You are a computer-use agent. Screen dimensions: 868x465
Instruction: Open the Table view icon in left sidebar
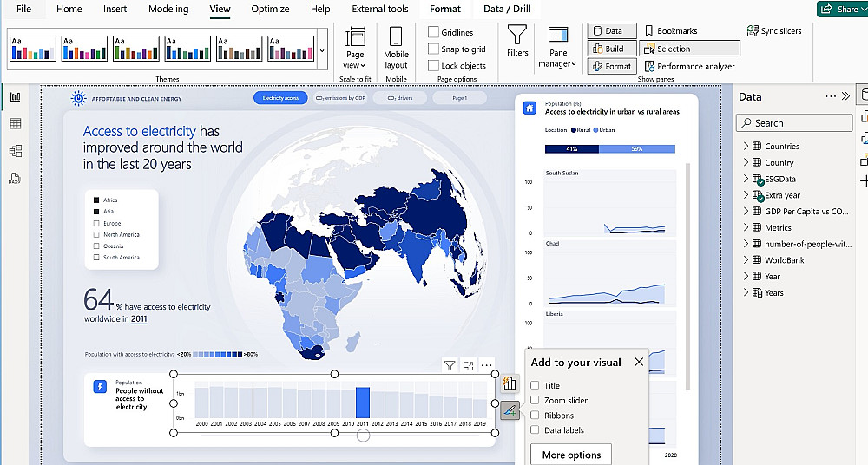click(16, 124)
